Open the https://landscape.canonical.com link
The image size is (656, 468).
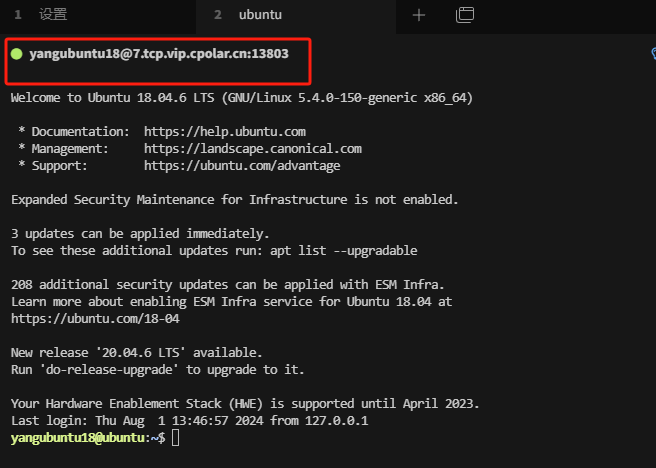pos(252,149)
